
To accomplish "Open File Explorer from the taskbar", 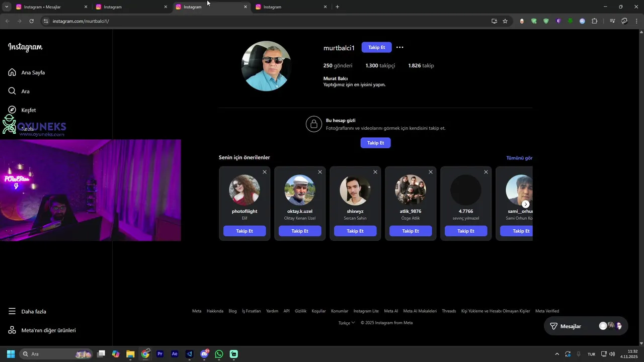I will (130, 354).
